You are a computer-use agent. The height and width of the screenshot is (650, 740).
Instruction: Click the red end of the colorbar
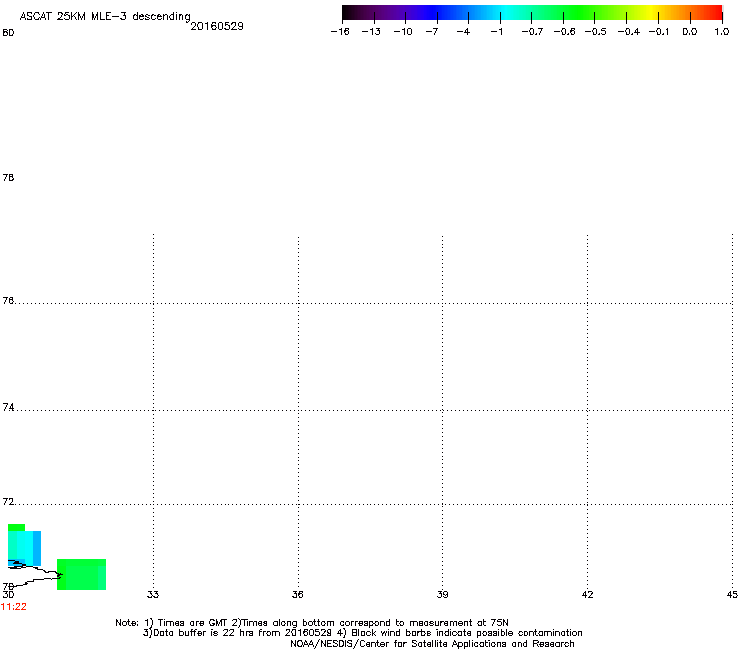coord(713,13)
